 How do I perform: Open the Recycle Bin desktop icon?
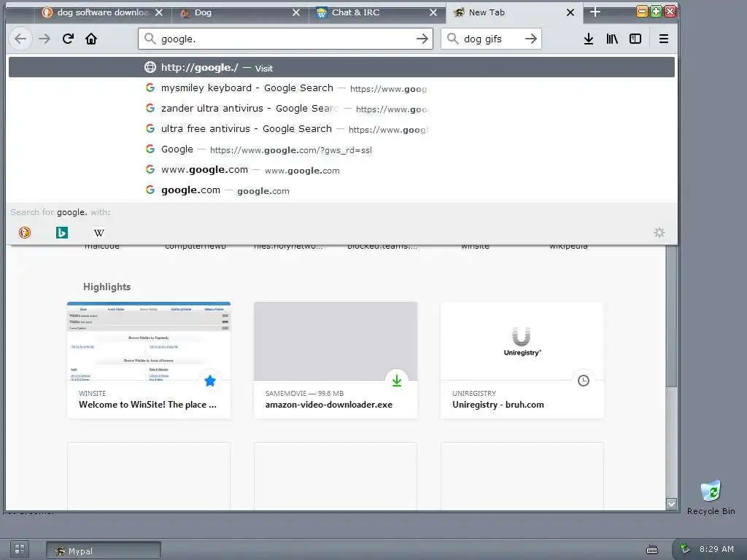click(x=711, y=497)
